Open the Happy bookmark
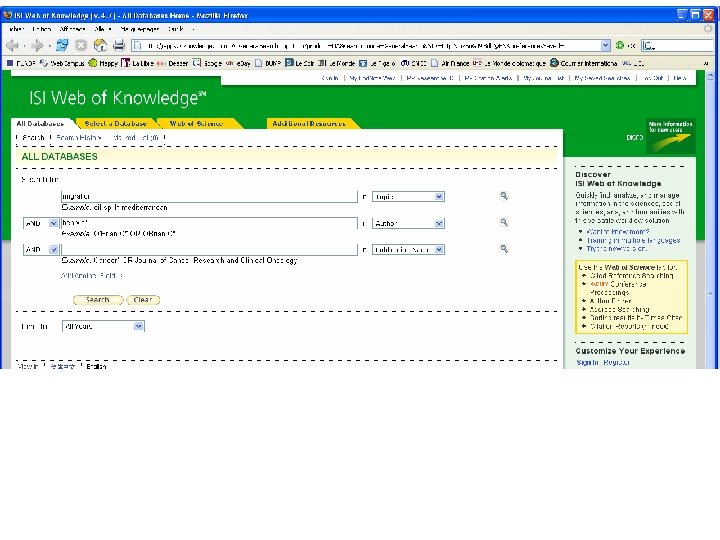The image size is (720, 540). tap(103, 63)
